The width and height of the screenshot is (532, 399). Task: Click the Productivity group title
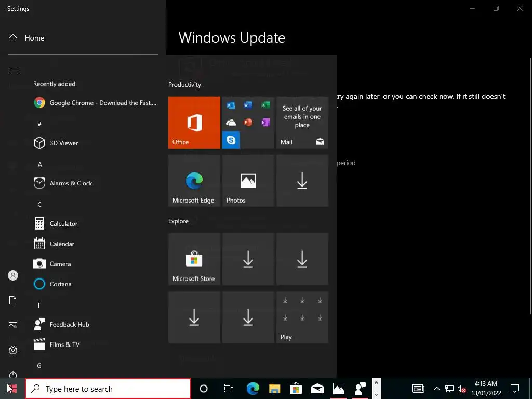point(184,85)
